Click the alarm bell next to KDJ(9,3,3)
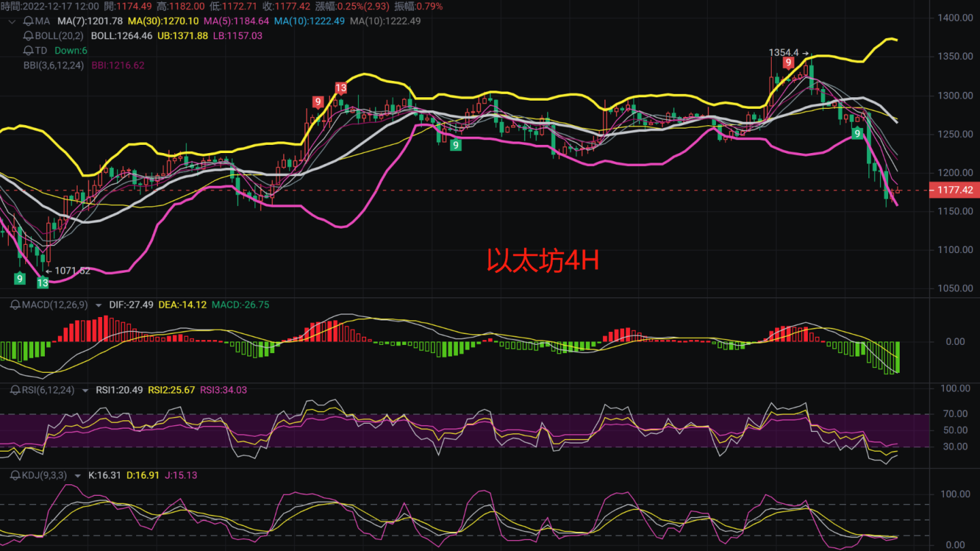This screenshot has height=551, width=980. tap(15, 475)
